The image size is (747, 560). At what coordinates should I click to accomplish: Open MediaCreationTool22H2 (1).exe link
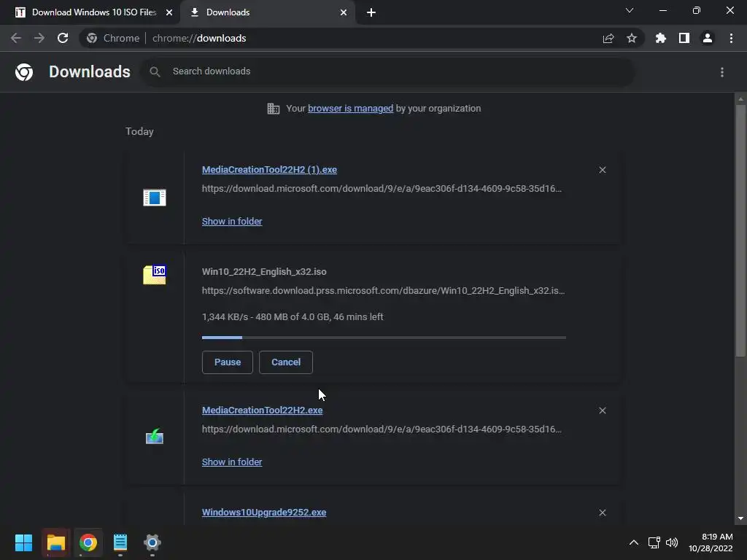point(269,169)
